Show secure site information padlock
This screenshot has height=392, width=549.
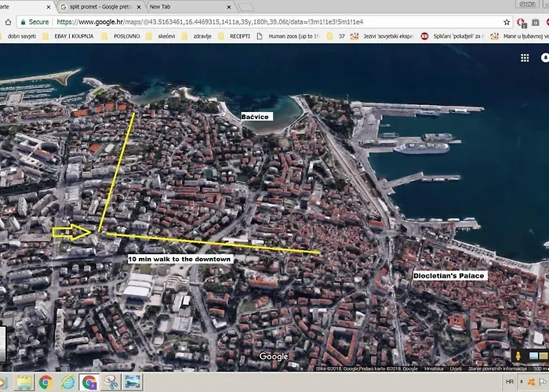coord(23,22)
